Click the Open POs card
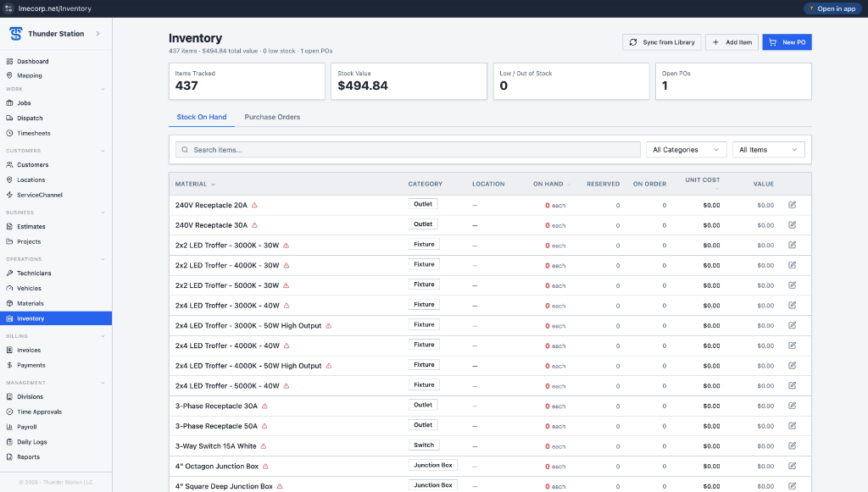 point(733,81)
